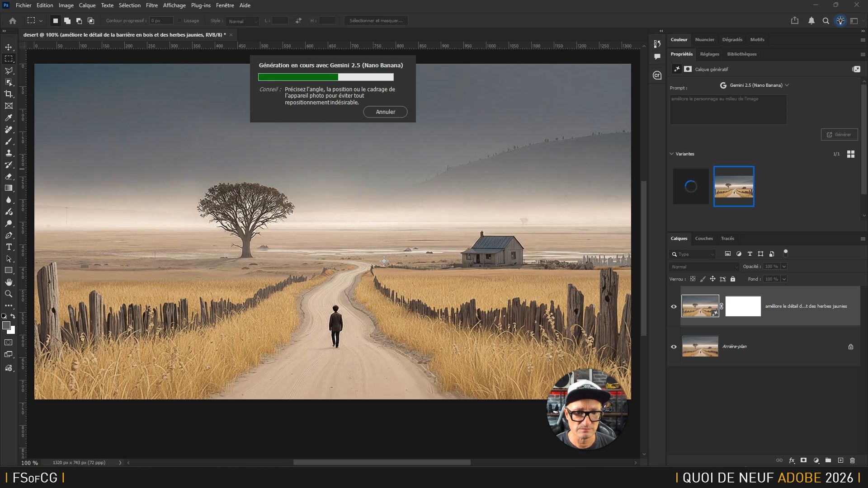This screenshot has height=488, width=868.
Task: Hide the Arrière-plan layer
Action: [x=674, y=347]
